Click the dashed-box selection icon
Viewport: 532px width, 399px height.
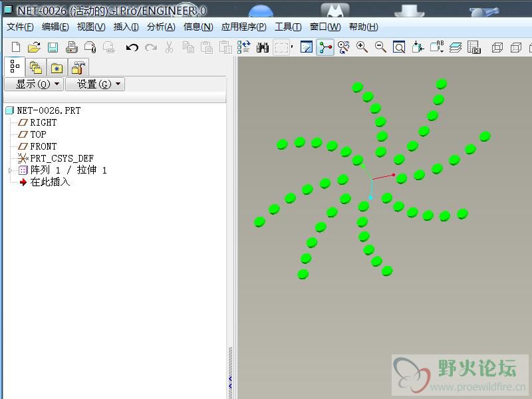pyautogui.click(x=281, y=47)
